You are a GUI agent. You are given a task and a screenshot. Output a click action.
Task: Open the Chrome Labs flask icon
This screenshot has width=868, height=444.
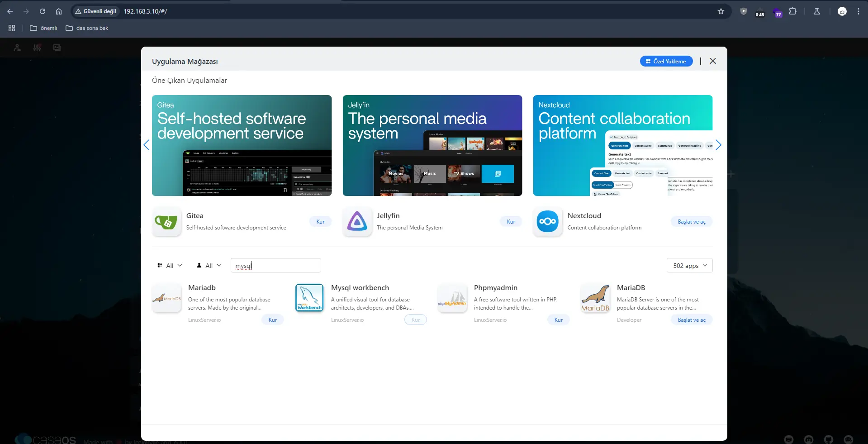click(x=817, y=11)
